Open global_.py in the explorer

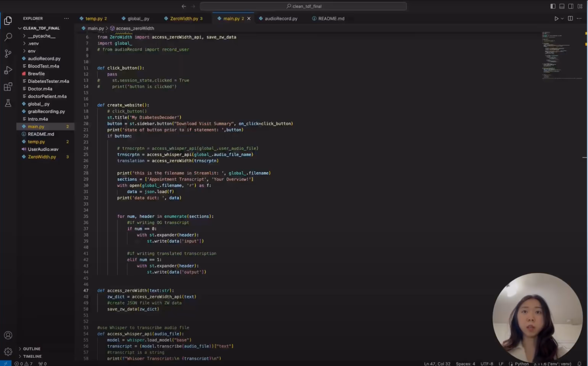(39, 104)
